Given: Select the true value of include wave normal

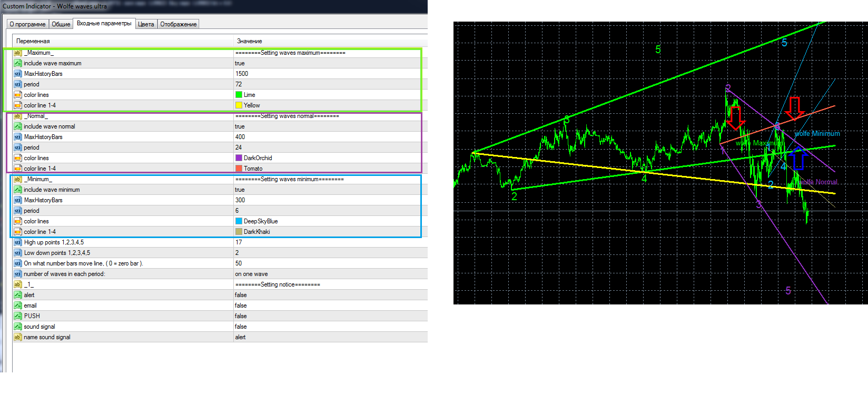Looking at the screenshot, I should (240, 126).
